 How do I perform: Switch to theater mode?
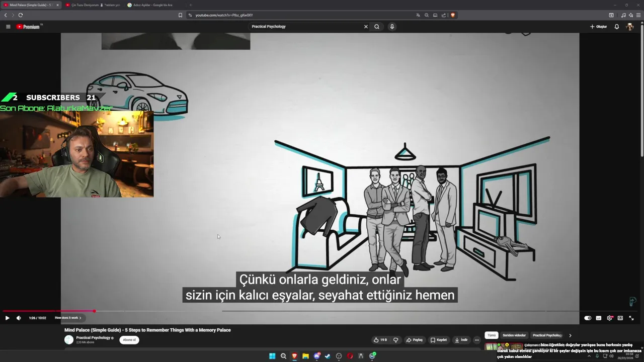620,318
